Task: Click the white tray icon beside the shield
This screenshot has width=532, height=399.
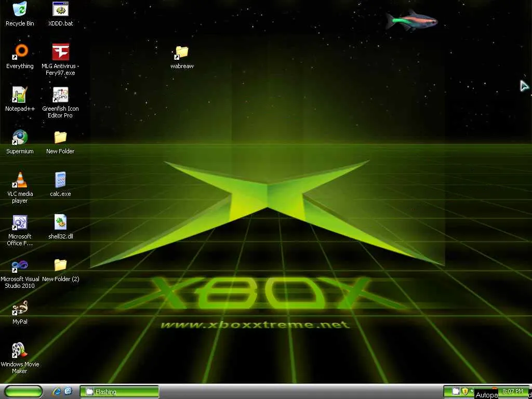Action: coord(456,391)
